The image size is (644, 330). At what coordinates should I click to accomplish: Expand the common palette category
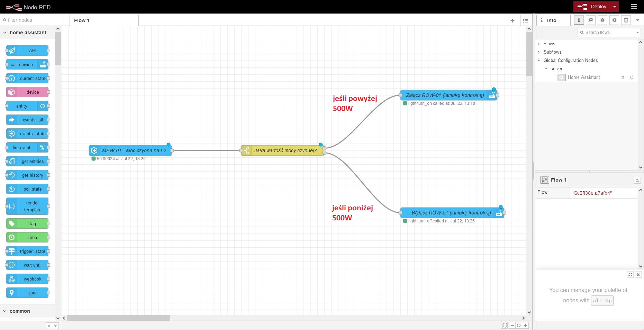pos(5,311)
